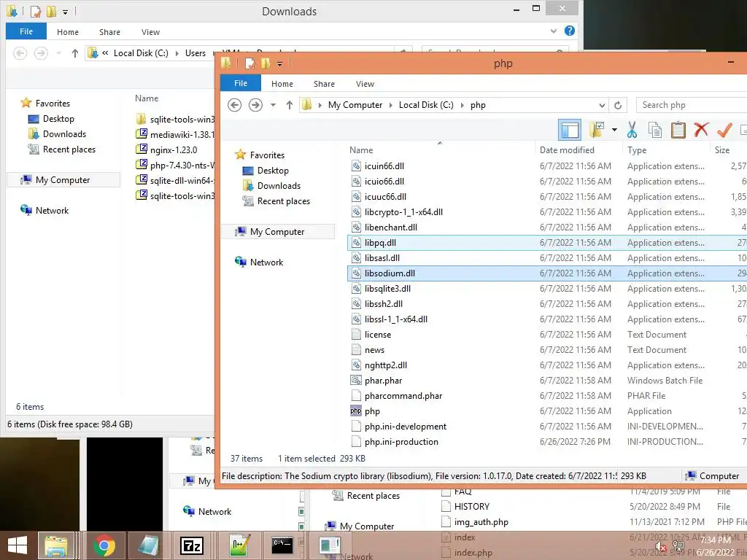Select Recent places in php window sidebar
Viewport: 747px width, 560px height.
coord(284,201)
